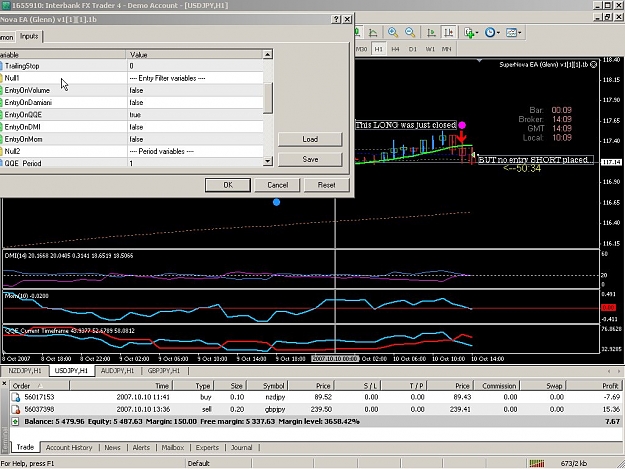The image size is (625, 469).
Task: Toggle the Auto Scroll chart icon
Action: (431, 32)
